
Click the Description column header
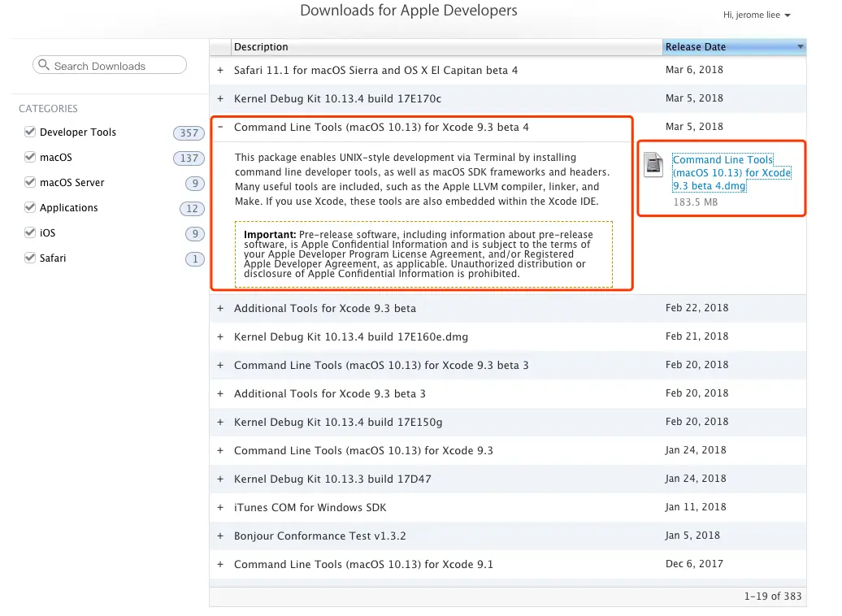446,46
